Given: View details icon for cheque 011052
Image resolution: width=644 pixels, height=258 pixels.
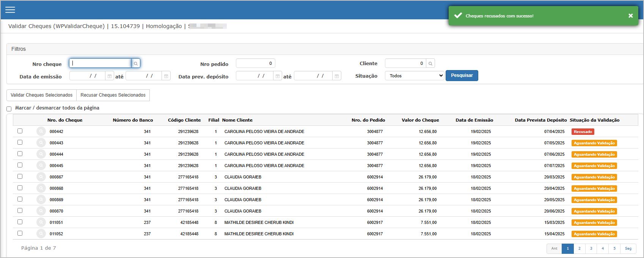Looking at the screenshot, I should (41, 234).
